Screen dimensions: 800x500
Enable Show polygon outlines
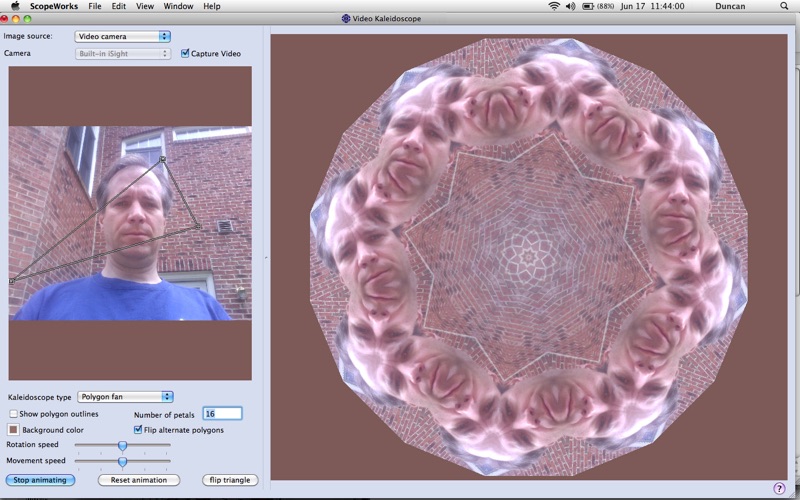(x=14, y=413)
